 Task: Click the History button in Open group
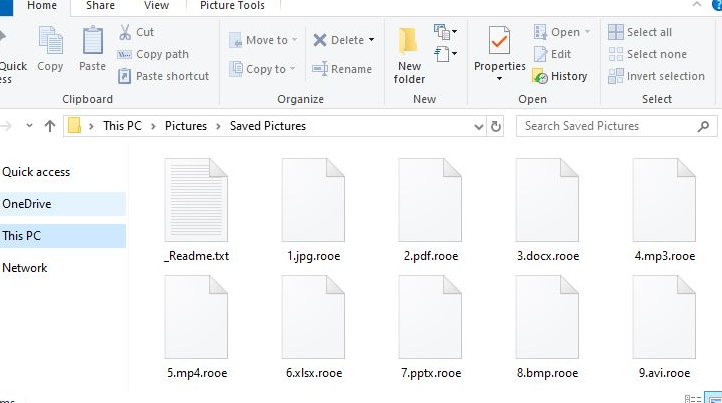click(x=561, y=76)
